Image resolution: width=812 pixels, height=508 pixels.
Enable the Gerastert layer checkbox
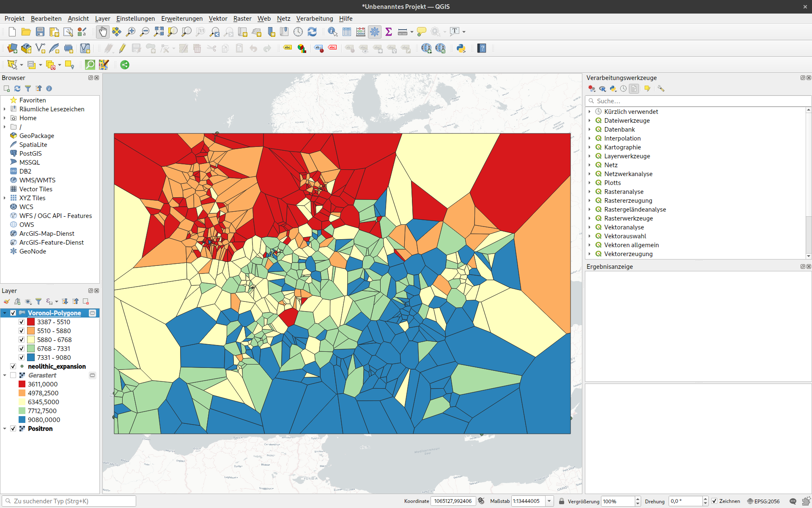(x=13, y=375)
